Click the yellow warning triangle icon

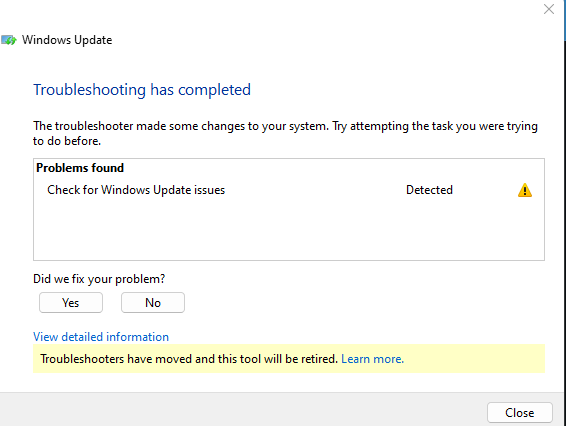click(524, 190)
